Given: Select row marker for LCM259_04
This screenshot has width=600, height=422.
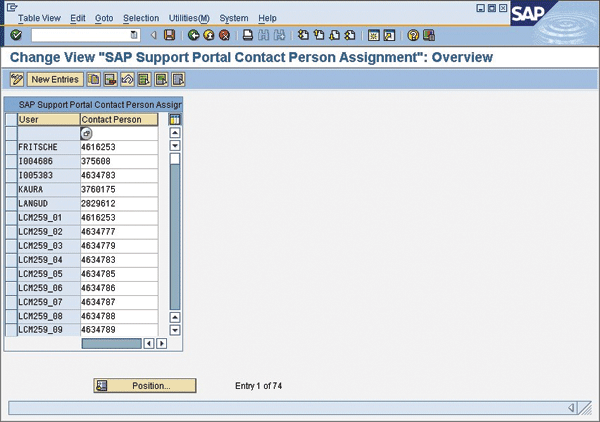Looking at the screenshot, I should 11,260.
